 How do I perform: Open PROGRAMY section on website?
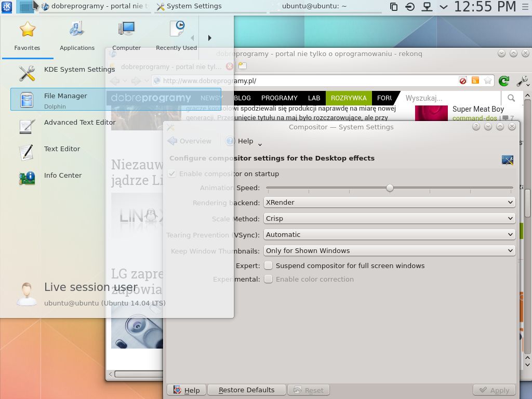pyautogui.click(x=279, y=98)
